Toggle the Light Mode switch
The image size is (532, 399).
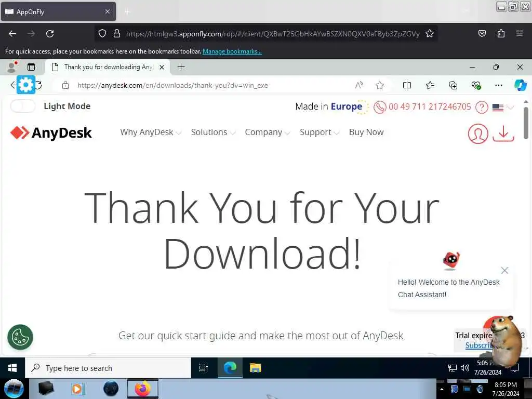click(22, 106)
